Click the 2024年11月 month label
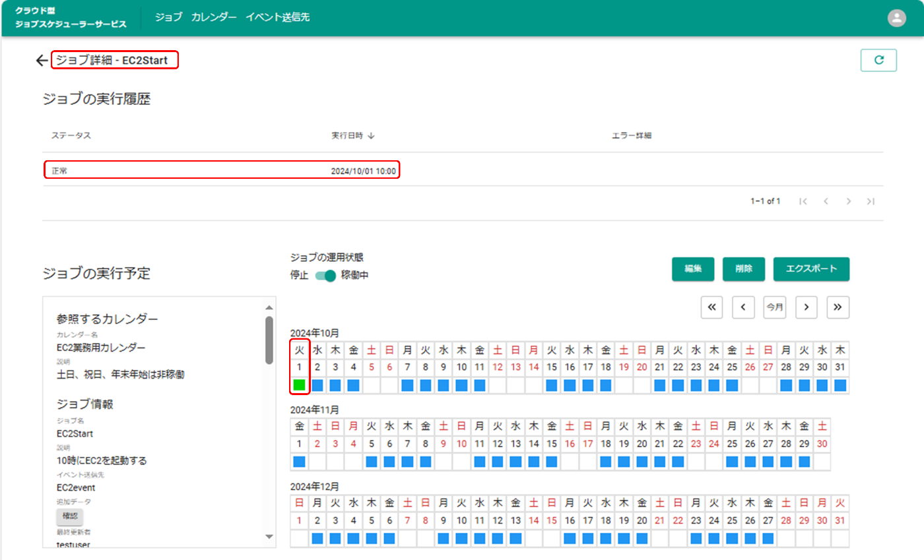Viewport: 924px width, 560px height. [x=314, y=410]
